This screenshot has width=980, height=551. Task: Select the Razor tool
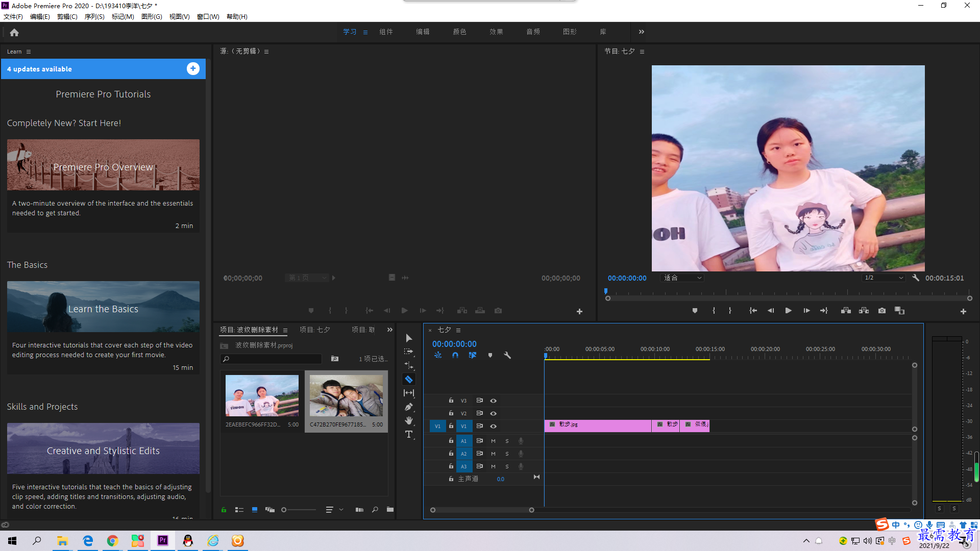[x=409, y=379]
